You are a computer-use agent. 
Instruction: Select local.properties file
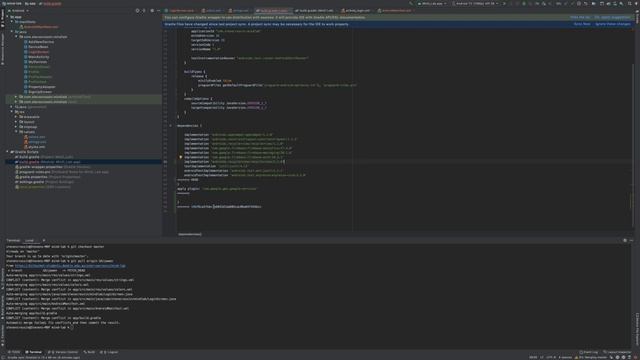42,187
